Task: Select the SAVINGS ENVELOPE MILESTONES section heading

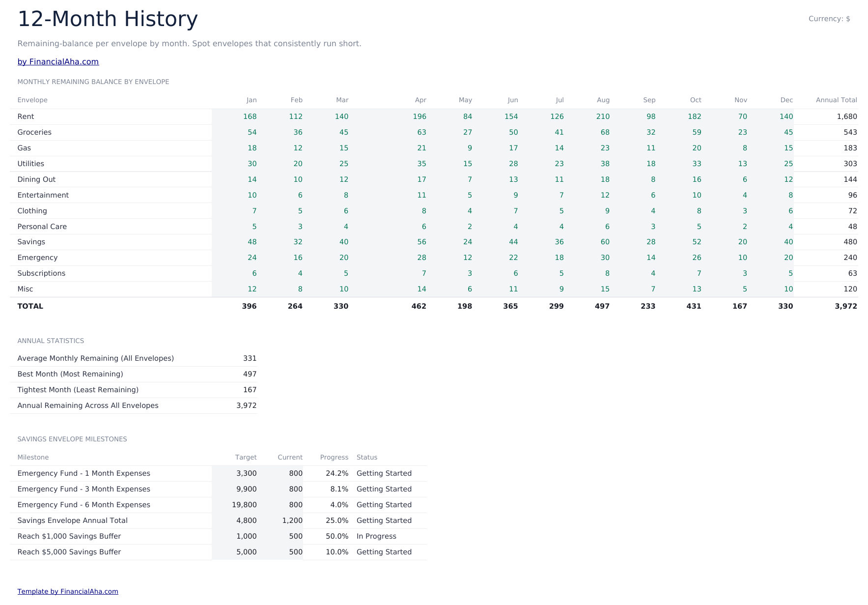Action: (x=72, y=439)
